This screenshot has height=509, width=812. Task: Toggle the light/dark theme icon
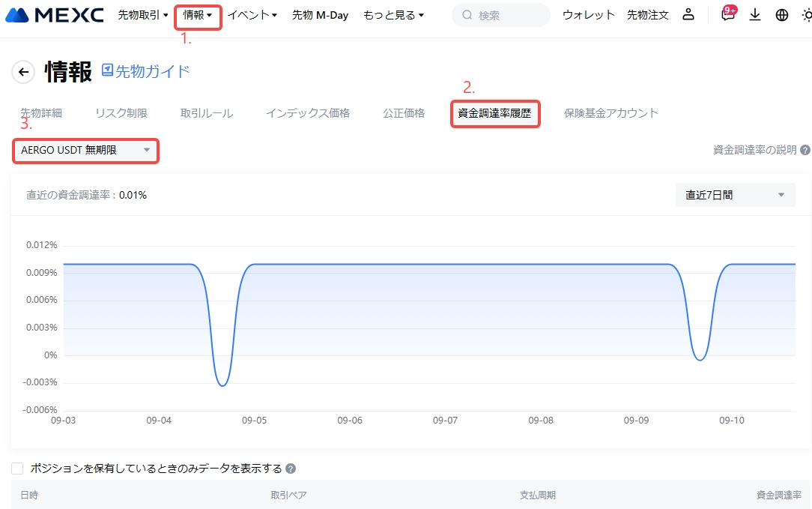[806, 15]
